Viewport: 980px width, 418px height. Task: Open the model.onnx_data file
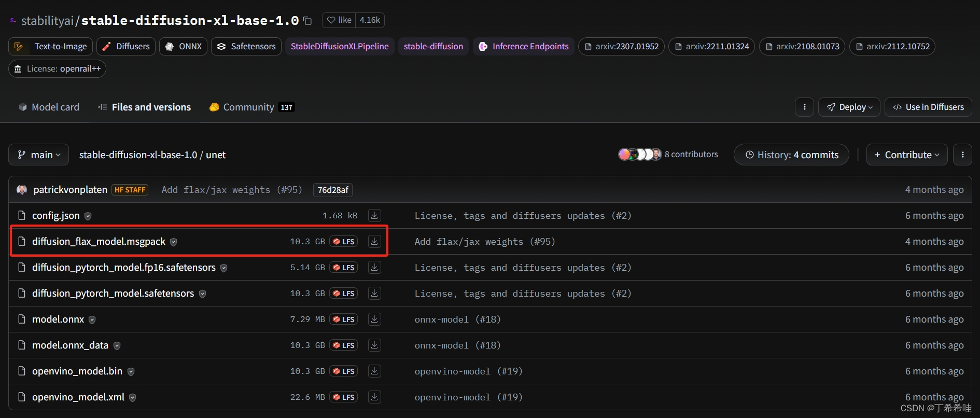click(x=71, y=345)
